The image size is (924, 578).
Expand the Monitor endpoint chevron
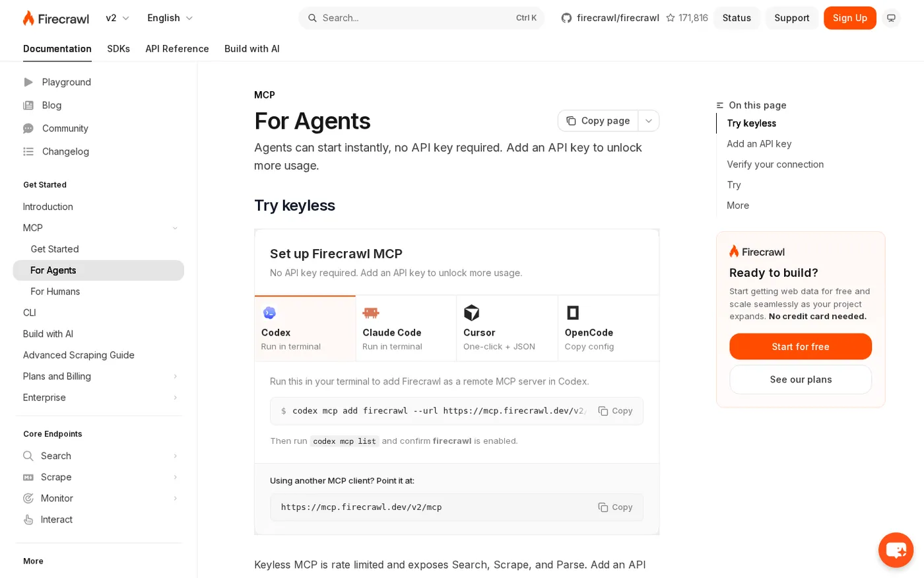coord(175,498)
